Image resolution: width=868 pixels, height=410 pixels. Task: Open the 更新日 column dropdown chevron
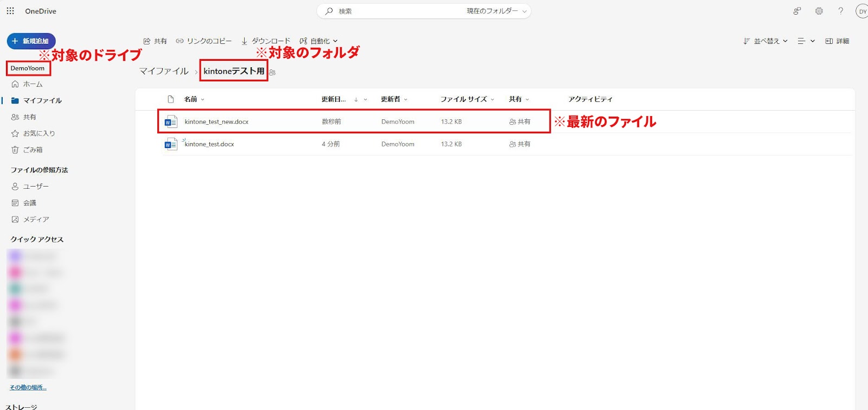tap(366, 100)
